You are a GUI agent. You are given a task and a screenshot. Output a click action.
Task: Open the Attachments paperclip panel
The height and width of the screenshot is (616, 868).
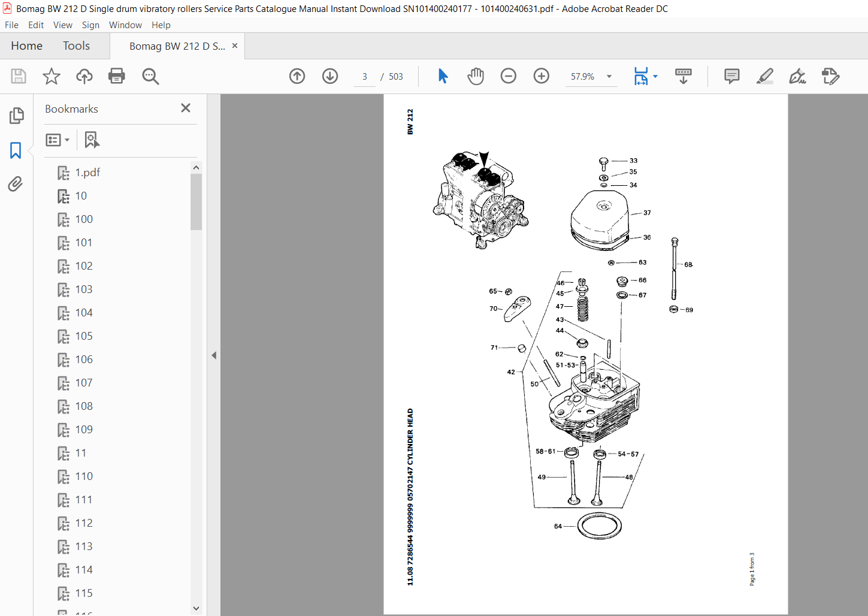pyautogui.click(x=16, y=184)
